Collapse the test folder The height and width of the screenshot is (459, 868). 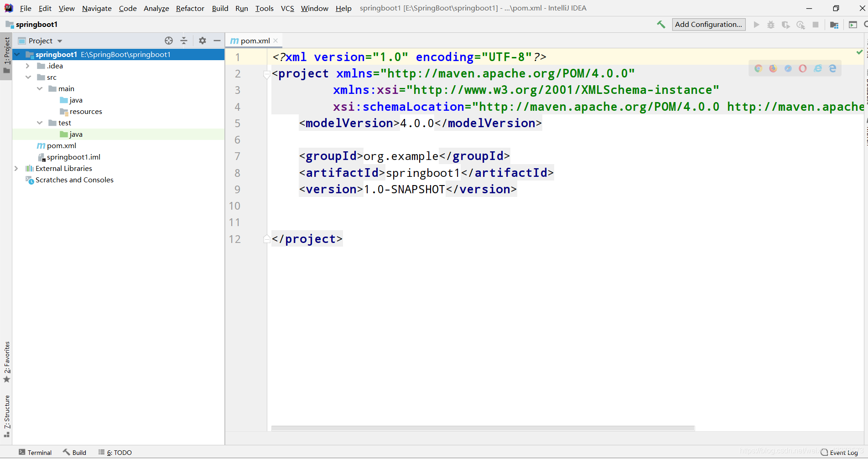(x=40, y=123)
